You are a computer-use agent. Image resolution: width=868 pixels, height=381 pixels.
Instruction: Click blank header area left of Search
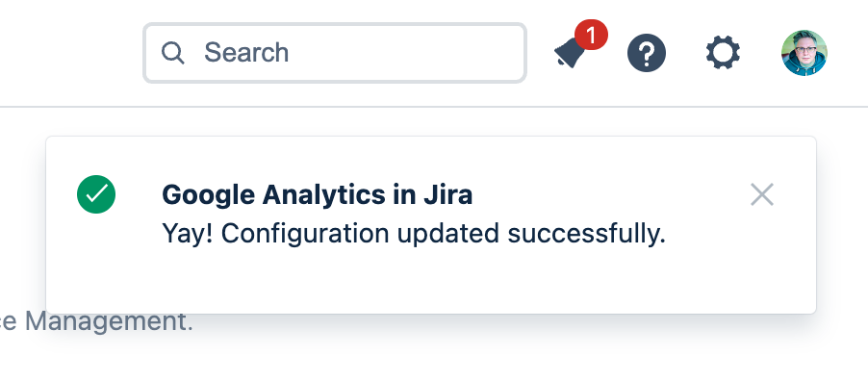tap(69, 53)
